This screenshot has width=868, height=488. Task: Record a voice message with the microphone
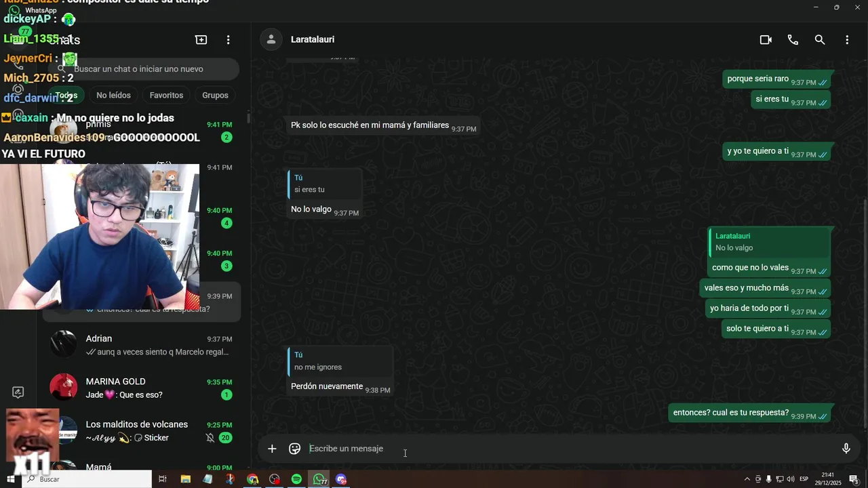(x=846, y=449)
